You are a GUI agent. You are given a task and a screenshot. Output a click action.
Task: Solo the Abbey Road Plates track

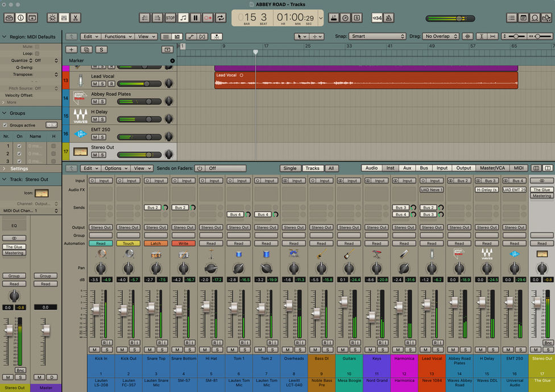coord(103,101)
